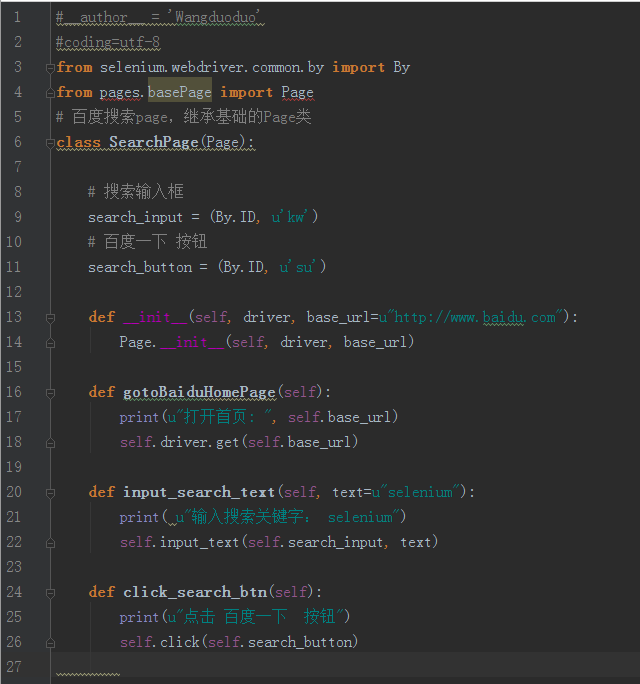Image resolution: width=640 pixels, height=684 pixels.
Task: Collapse the input_search_text method fold on line 20
Action: [x=50, y=493]
